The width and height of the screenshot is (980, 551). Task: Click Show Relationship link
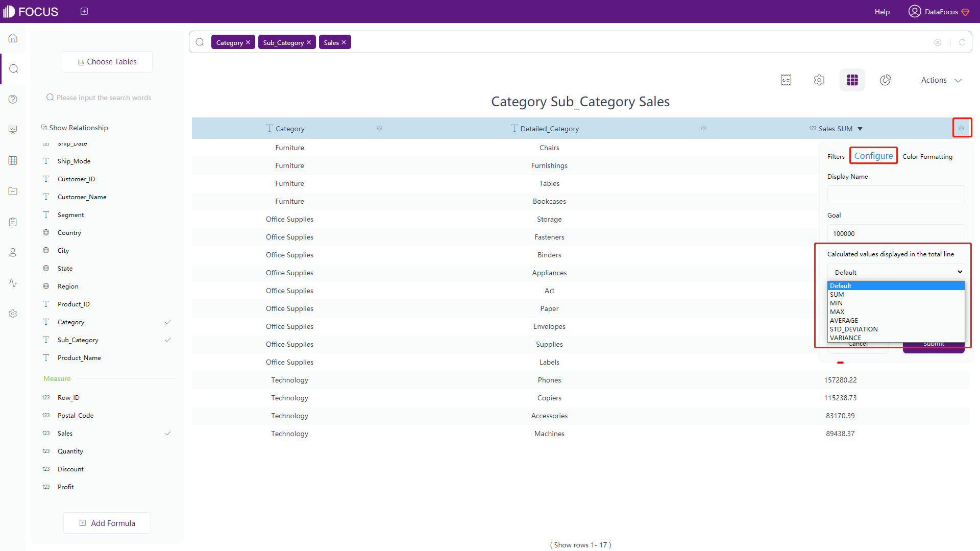tap(75, 128)
